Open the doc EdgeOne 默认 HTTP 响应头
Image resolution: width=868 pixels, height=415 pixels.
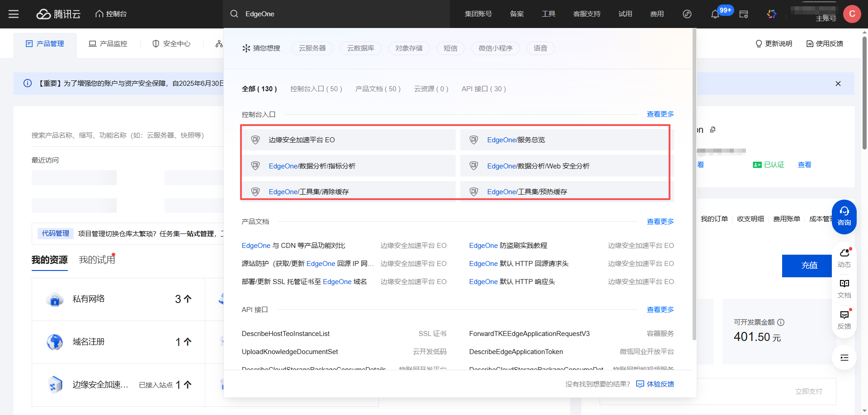point(512,282)
